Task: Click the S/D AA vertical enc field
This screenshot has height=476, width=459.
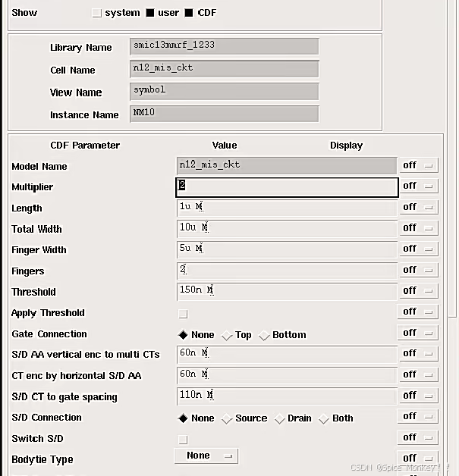Action: 287,354
